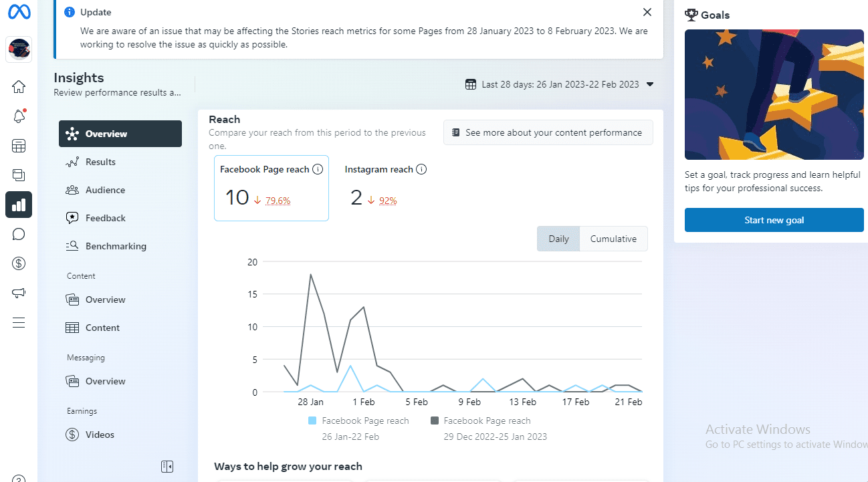868x482 pixels.
Task: Click the Videos dollar circle icon
Action: pos(72,435)
